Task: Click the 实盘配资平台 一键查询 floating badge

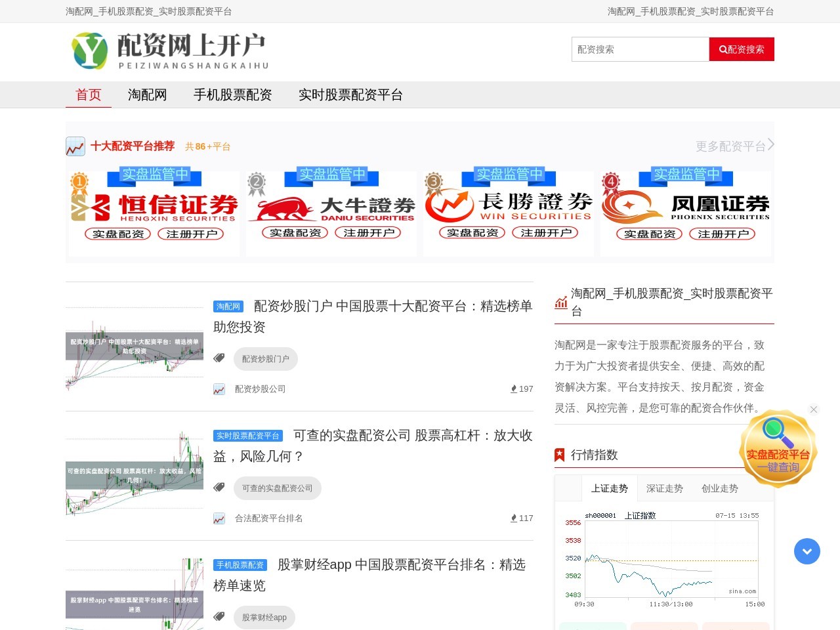Action: click(x=778, y=451)
